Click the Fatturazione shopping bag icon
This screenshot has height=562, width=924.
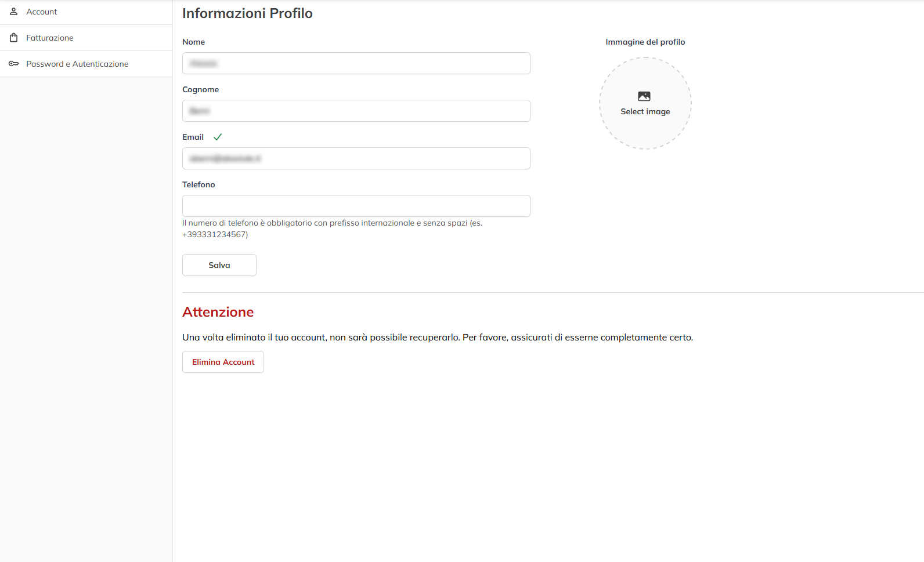tap(14, 38)
